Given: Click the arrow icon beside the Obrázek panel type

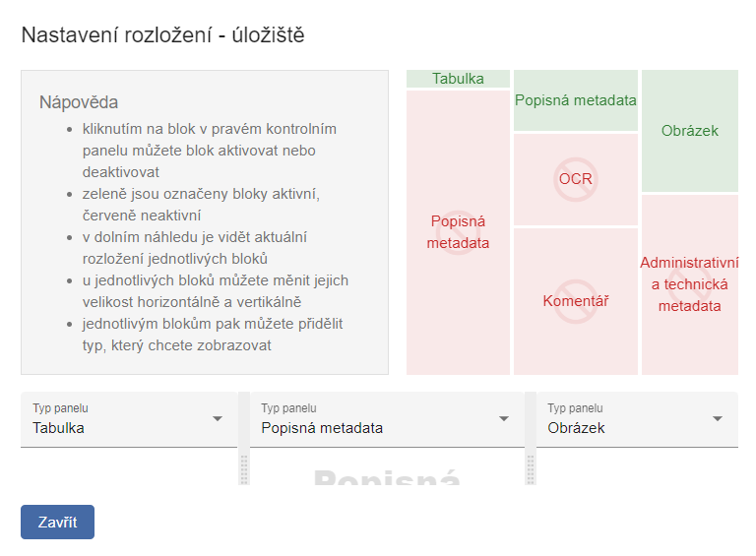Looking at the screenshot, I should pos(718,418).
